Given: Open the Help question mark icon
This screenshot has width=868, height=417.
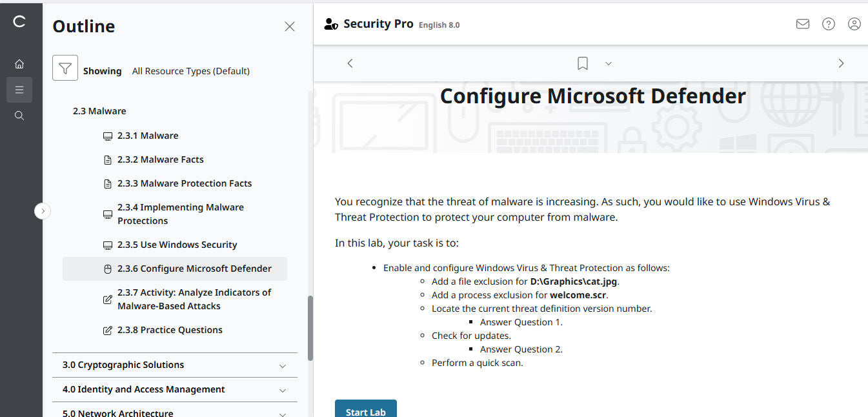Looking at the screenshot, I should coord(828,23).
